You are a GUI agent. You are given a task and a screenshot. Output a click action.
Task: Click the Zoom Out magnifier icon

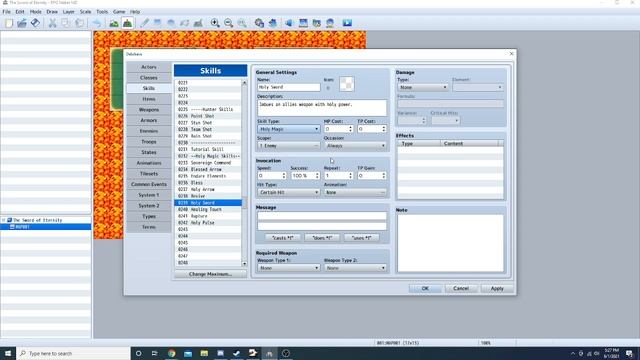[x=229, y=23]
